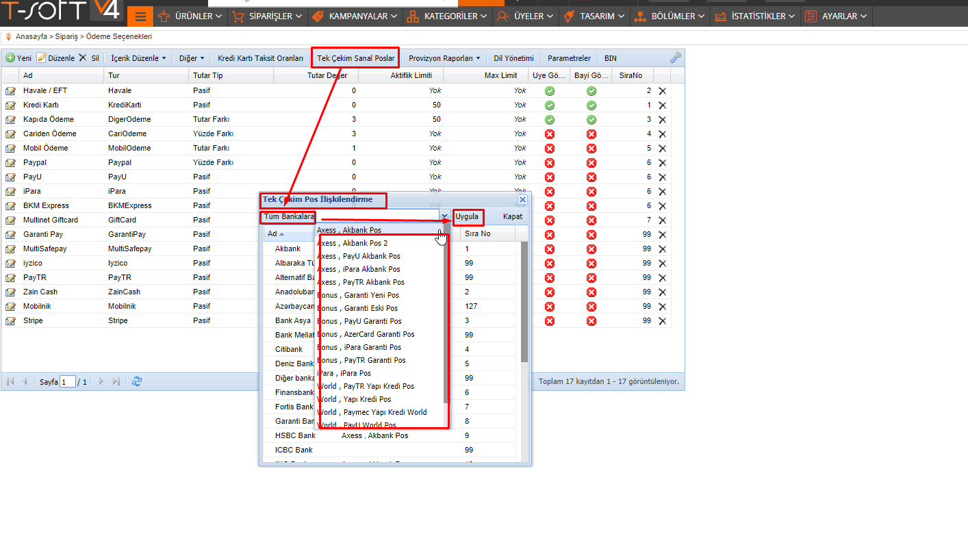
Task: Toggle Uye Göster for Paypal
Action: (x=549, y=162)
